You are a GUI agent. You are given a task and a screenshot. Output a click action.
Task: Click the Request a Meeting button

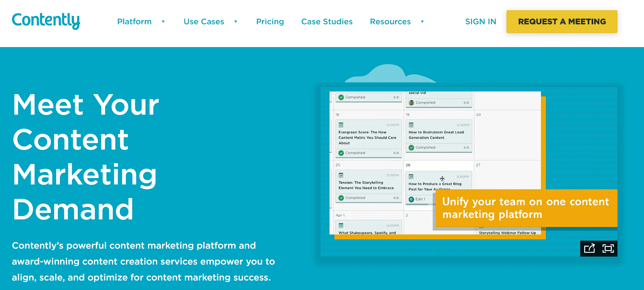562,22
